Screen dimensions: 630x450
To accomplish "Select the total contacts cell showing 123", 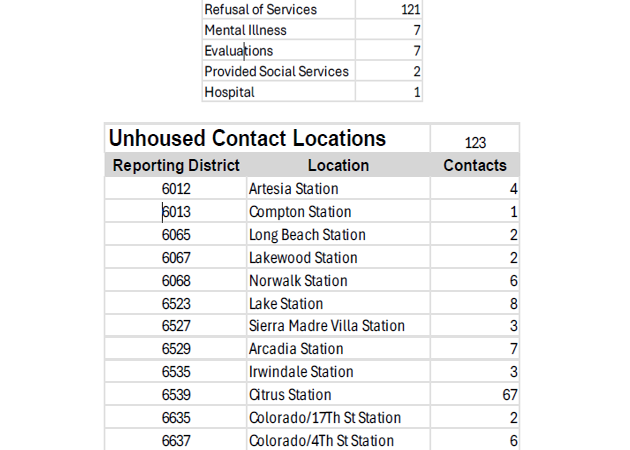I will pyautogui.click(x=475, y=142).
